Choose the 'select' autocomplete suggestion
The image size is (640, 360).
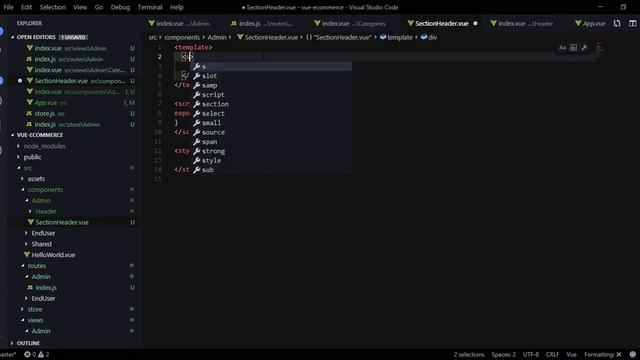point(272,113)
